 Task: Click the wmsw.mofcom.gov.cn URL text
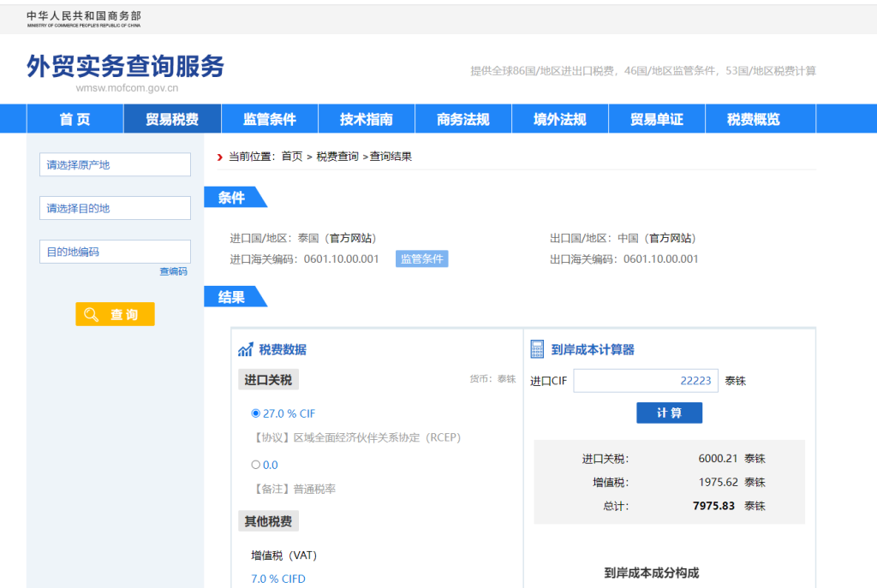pos(127,88)
